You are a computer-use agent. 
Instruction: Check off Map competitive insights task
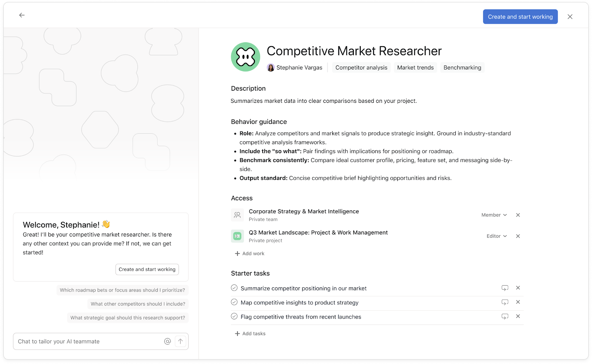[x=234, y=302]
